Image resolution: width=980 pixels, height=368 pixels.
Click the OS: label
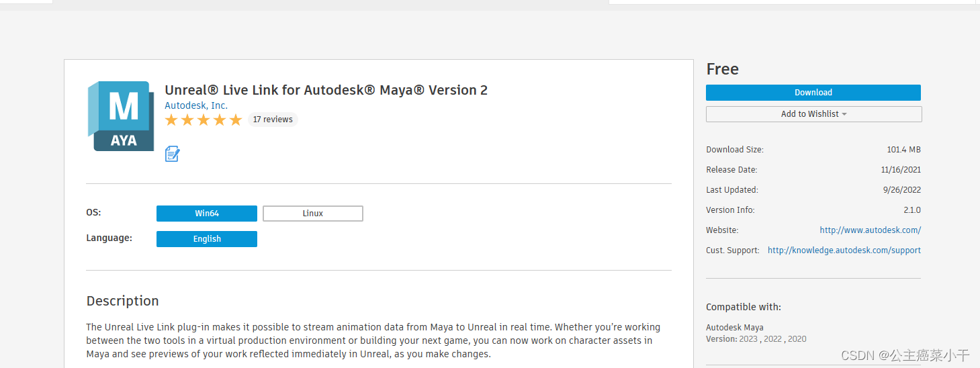coord(93,212)
